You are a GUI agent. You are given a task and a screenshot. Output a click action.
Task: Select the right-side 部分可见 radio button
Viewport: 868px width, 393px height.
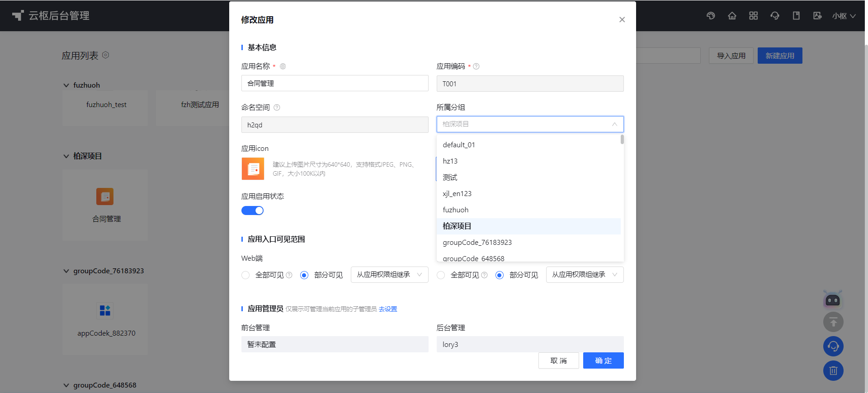click(500, 275)
